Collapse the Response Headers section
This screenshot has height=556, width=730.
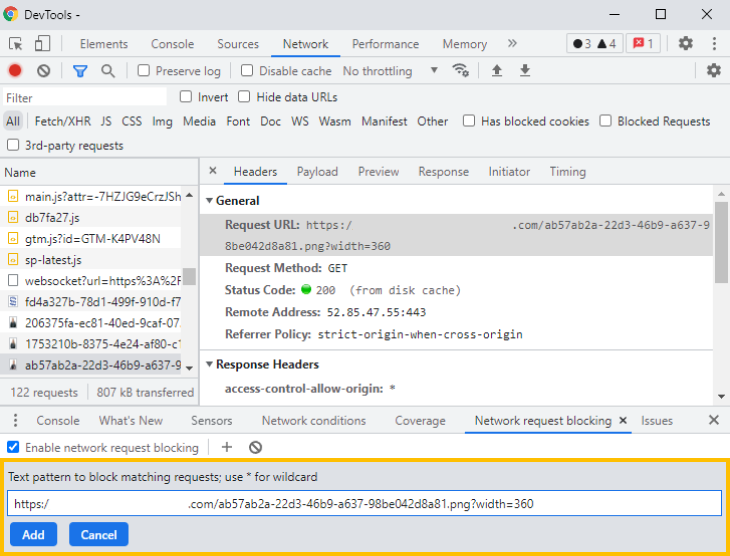[209, 365]
